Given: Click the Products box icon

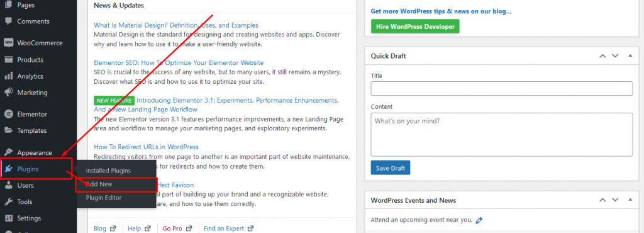Looking at the screenshot, I should point(8,60).
